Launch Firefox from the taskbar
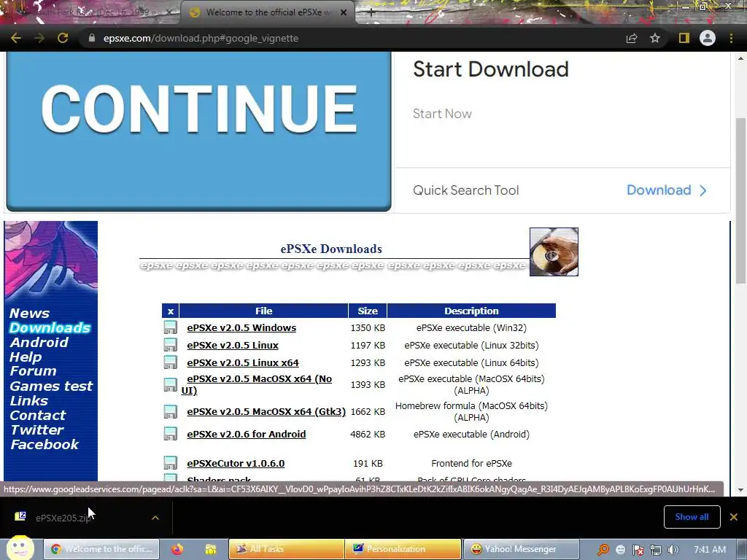Image resolution: width=747 pixels, height=560 pixels. coord(177,549)
